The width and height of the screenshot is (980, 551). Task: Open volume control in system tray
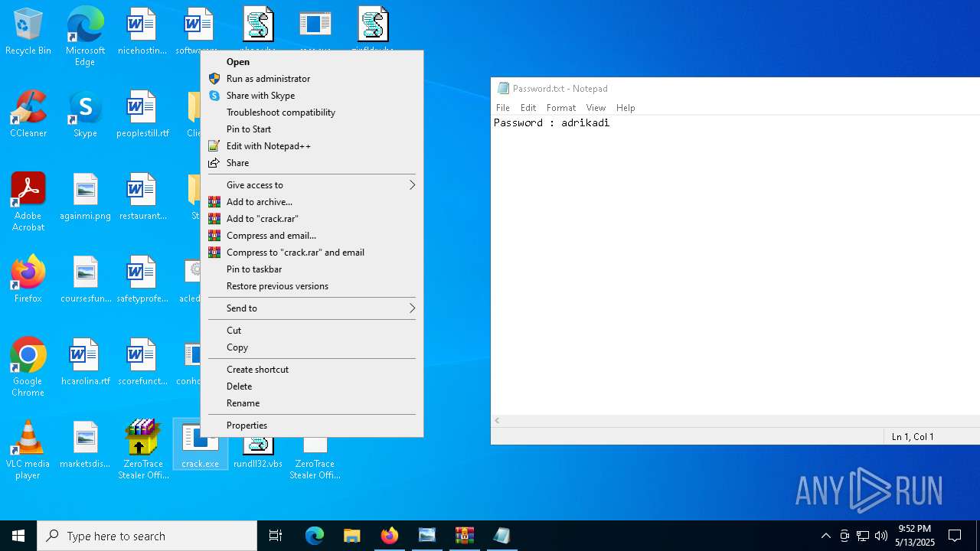coord(881,536)
